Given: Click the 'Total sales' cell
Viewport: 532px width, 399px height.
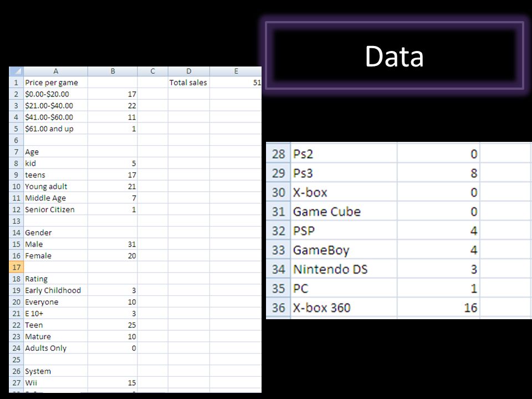Looking at the screenshot, I should (188, 83).
